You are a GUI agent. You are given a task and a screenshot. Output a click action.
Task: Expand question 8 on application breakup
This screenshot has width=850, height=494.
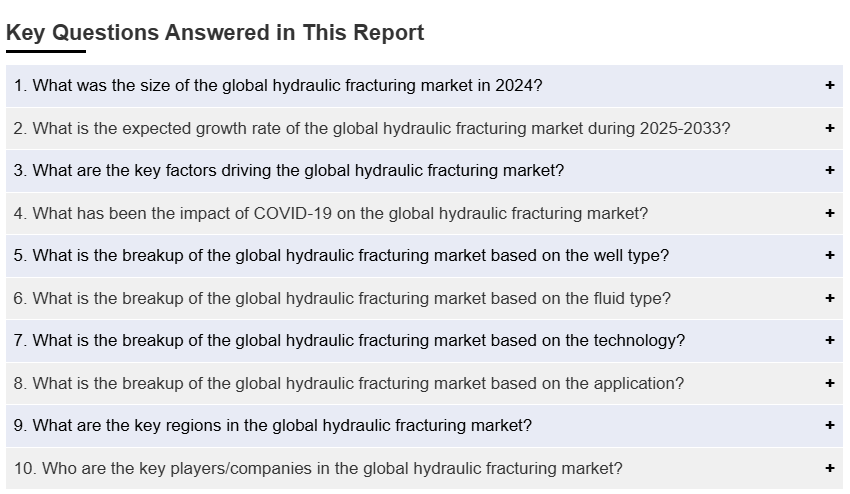[349, 383]
